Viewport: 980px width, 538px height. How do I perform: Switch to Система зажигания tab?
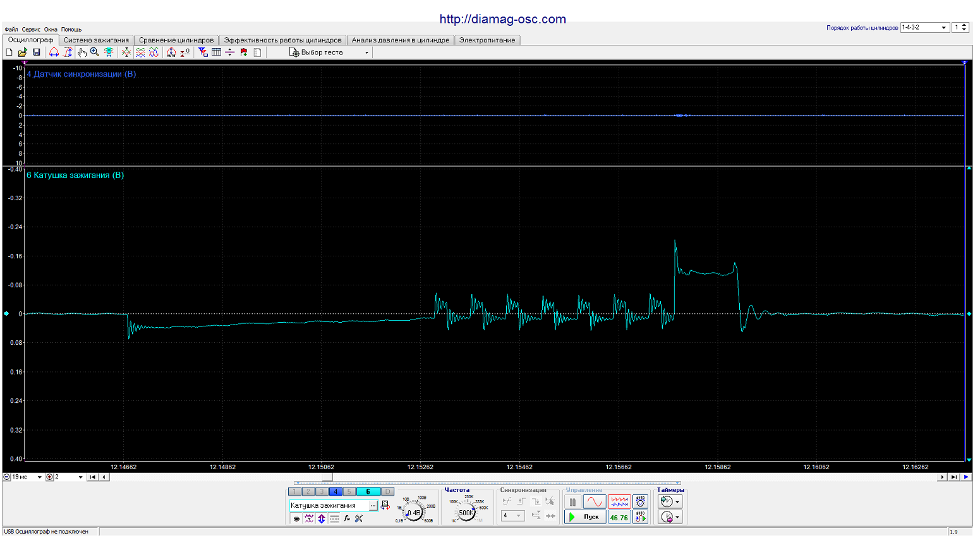[x=96, y=40]
